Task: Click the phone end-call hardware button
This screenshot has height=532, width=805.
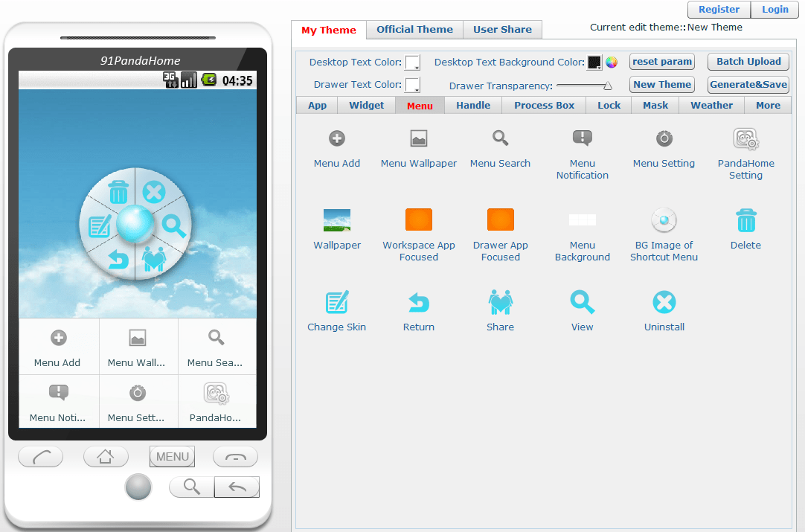Action: [235, 457]
